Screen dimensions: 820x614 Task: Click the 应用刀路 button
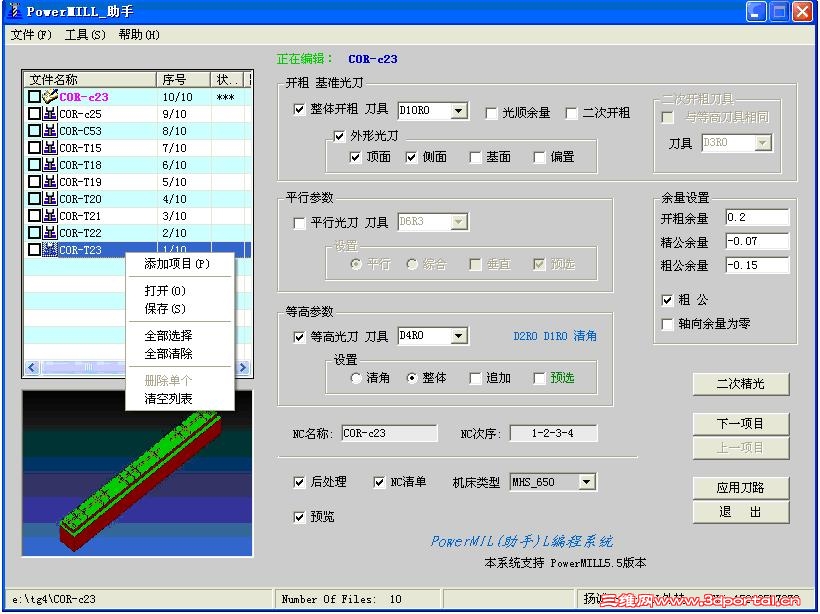click(x=741, y=488)
